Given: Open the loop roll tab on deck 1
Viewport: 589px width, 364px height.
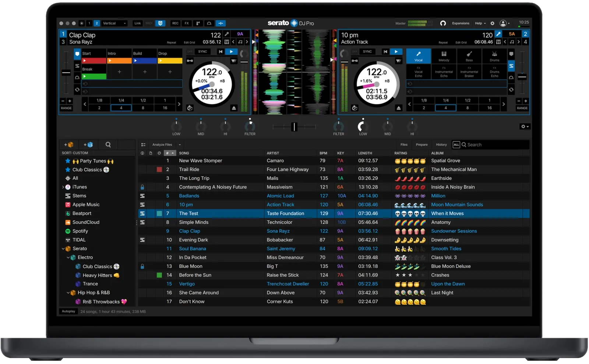Looking at the screenshot, I should click(77, 89).
